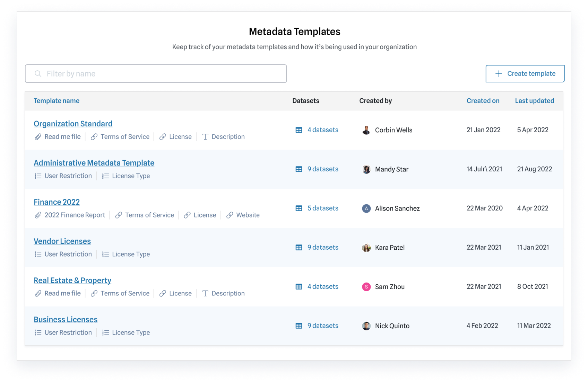
Task: Click the name Corbin Wells
Action: [394, 130]
